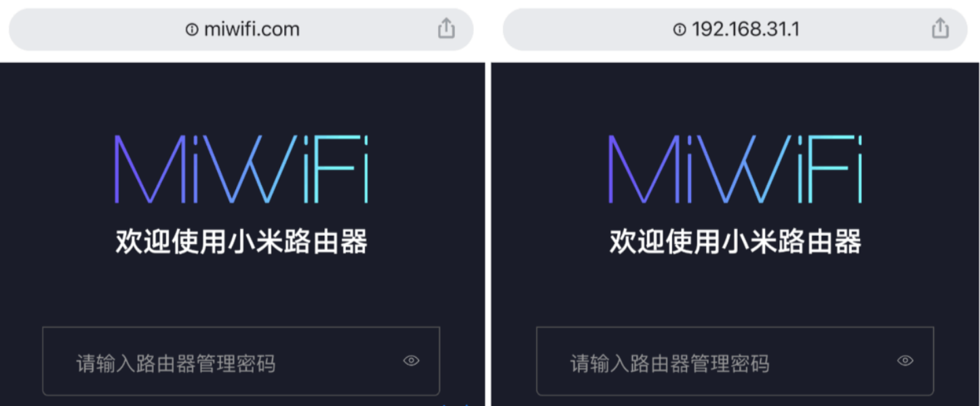Focus the password field on the miwifi.com page
Screen dimensions: 980x406
coord(241,361)
